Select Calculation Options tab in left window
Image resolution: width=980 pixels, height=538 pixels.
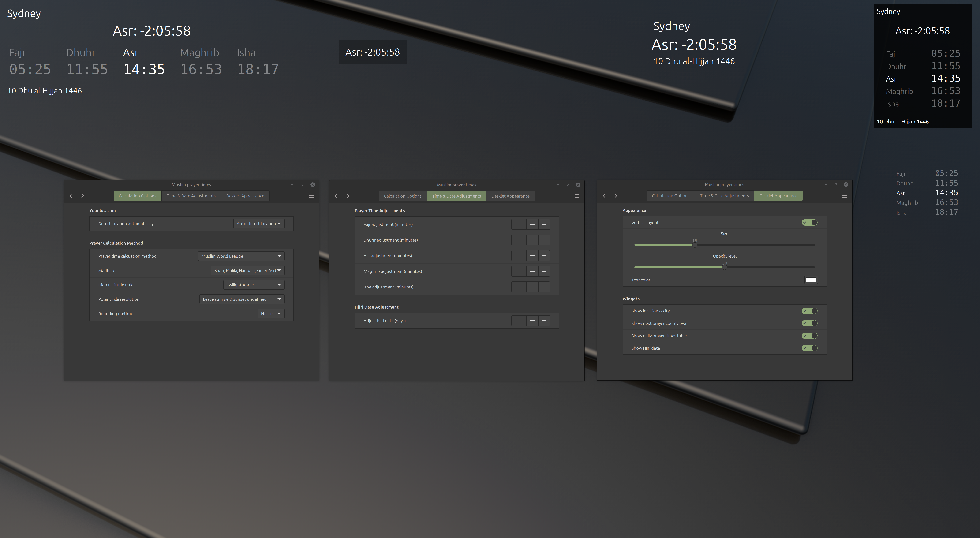[137, 196]
